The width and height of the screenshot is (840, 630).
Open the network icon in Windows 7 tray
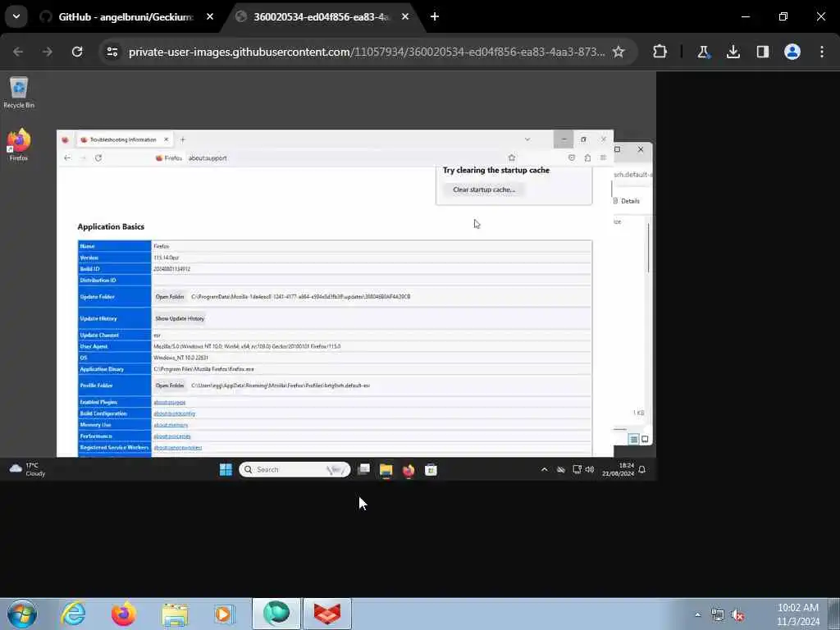click(x=718, y=615)
